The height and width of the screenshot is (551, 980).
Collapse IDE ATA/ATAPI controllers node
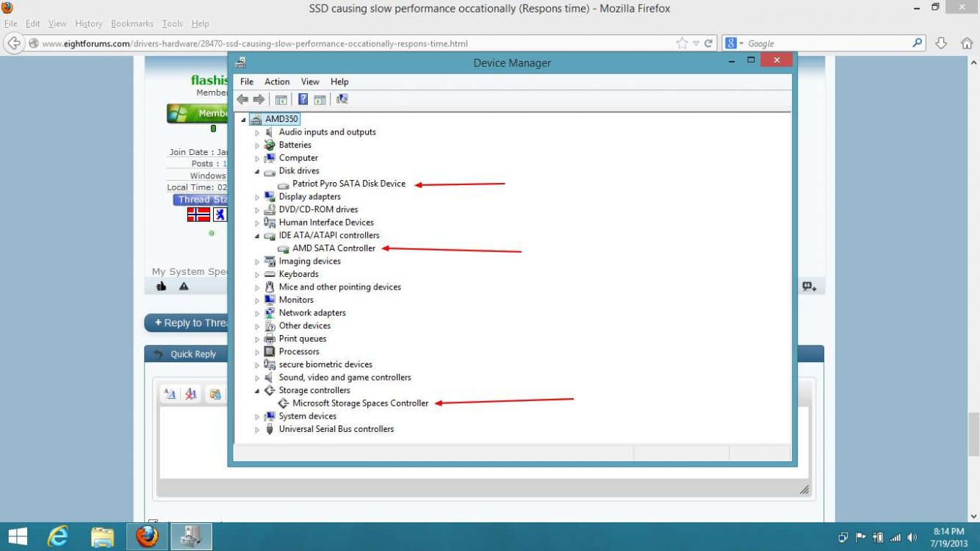257,236
